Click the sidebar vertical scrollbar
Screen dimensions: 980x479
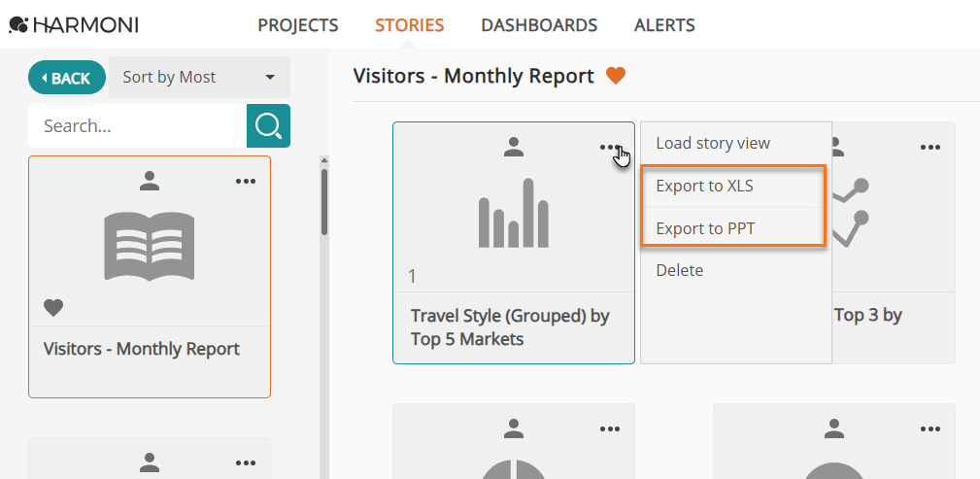[324, 202]
